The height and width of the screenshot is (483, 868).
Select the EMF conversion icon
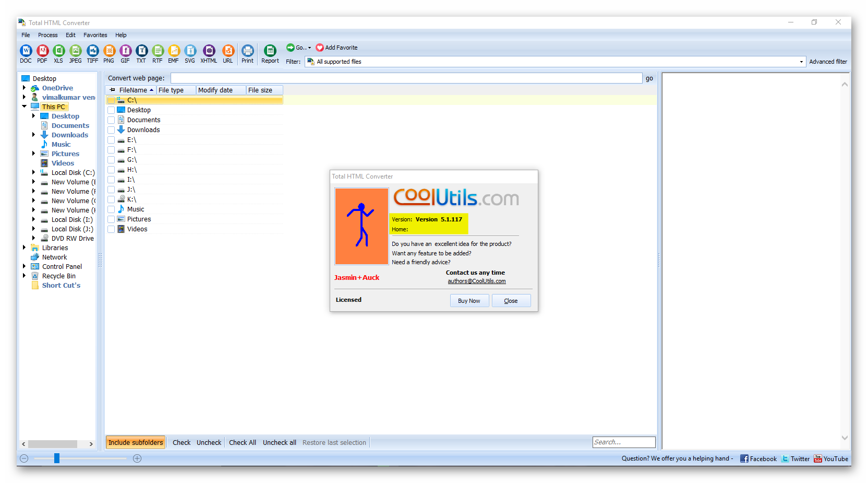(x=174, y=51)
